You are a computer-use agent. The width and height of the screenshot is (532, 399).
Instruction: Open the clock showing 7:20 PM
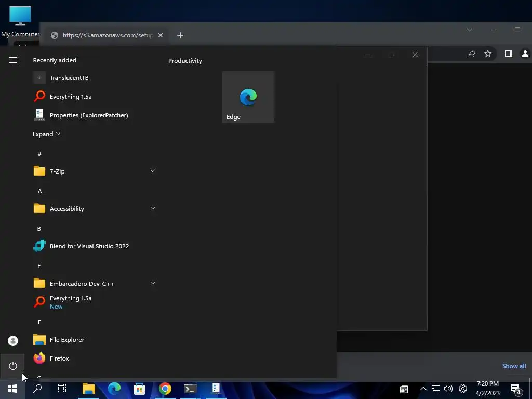pos(487,389)
